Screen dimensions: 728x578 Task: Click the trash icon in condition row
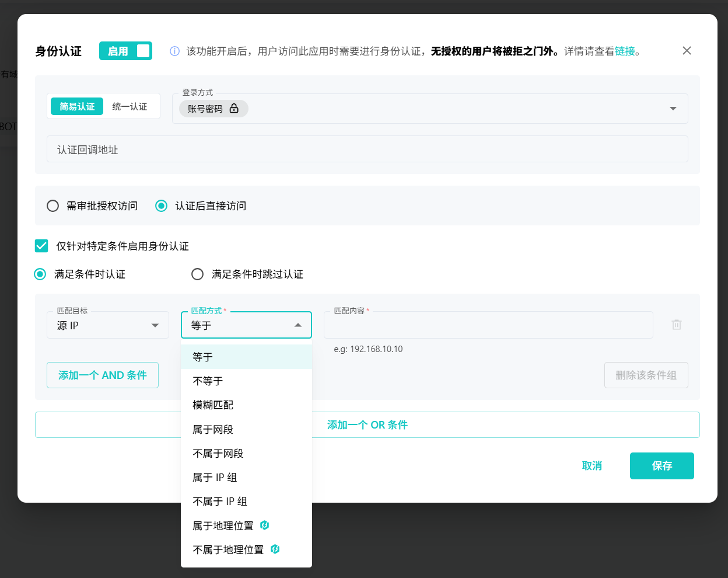pos(677,325)
